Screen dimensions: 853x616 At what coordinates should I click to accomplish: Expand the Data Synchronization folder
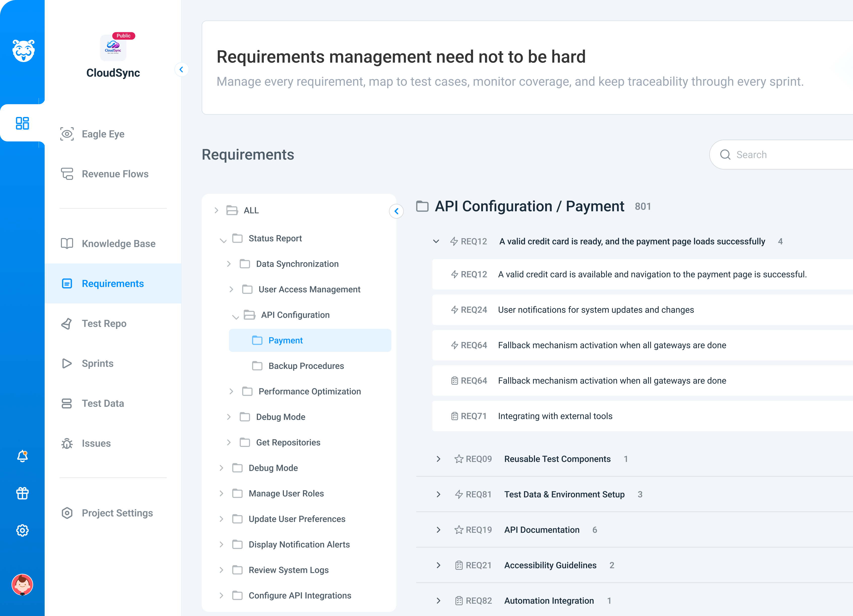[x=229, y=264]
